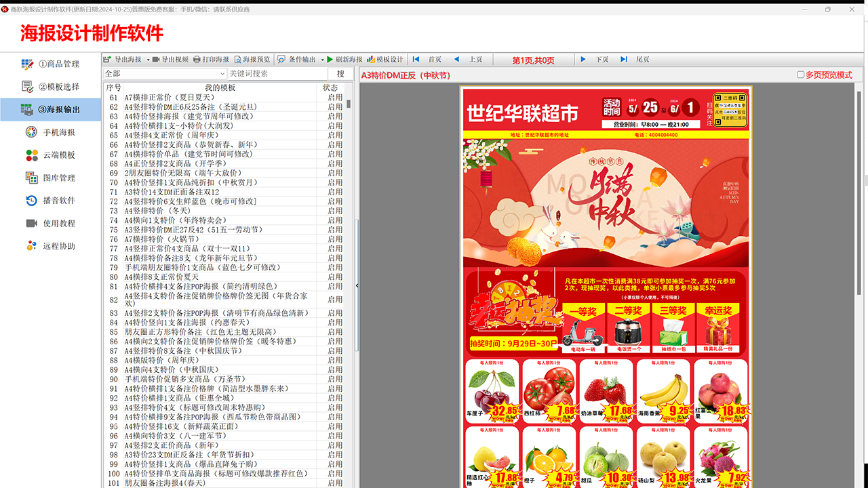The image size is (868, 488).
Task: Launch the 播音软件 broadcast software
Action: coord(51,200)
